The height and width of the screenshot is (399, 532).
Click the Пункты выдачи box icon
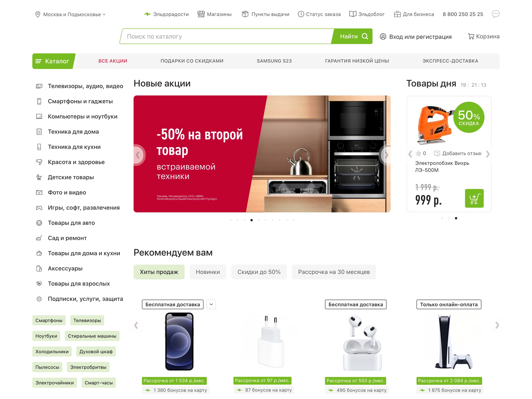click(245, 14)
